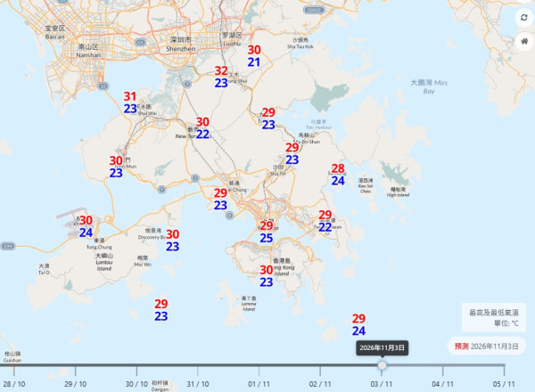Click the Bao'an district label
The height and width of the screenshot is (392, 535).
[x=55, y=32]
